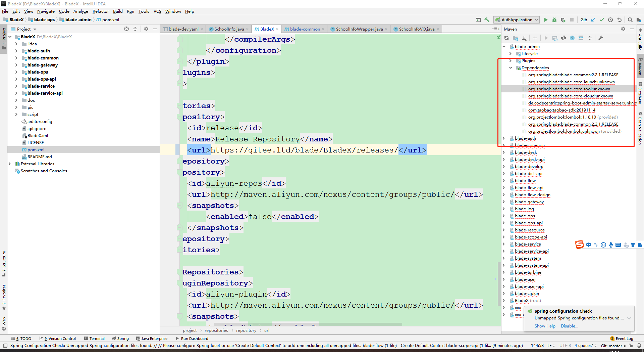The height and width of the screenshot is (352, 644).
Task: Click Show Help link in notification
Action: tap(545, 326)
